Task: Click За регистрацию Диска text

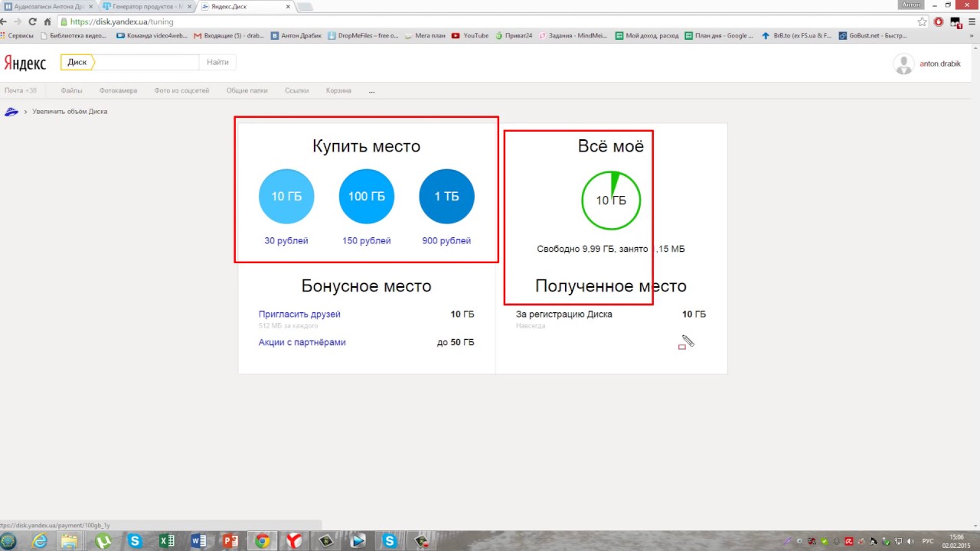Action: pos(564,315)
